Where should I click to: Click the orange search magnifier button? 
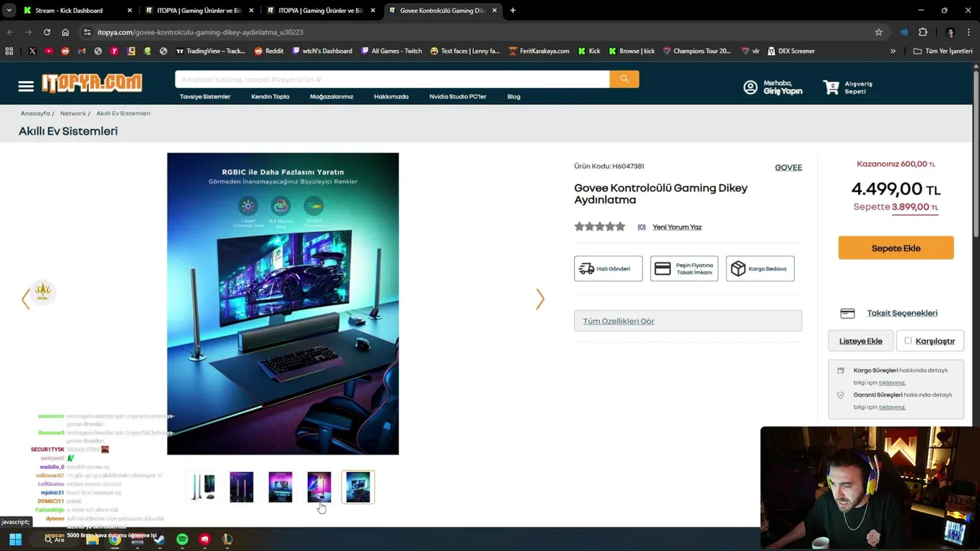point(624,79)
